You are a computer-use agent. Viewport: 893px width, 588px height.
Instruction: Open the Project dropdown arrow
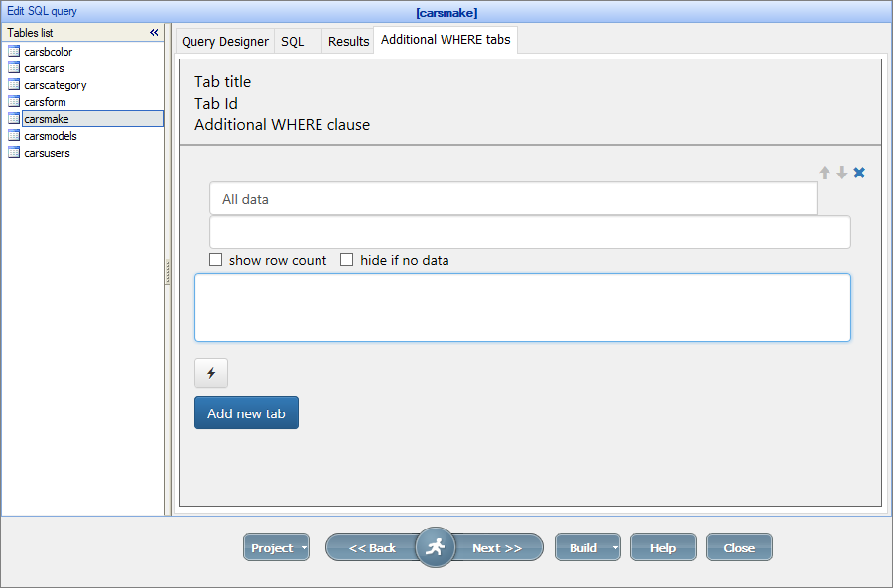click(x=304, y=546)
